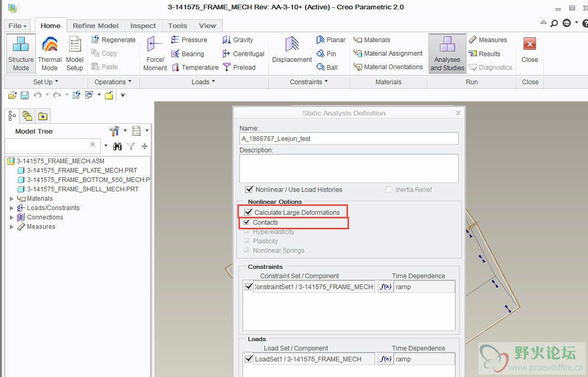Clear the Model Tree search box
Image resolution: width=588 pixels, height=377 pixels.
92,144
